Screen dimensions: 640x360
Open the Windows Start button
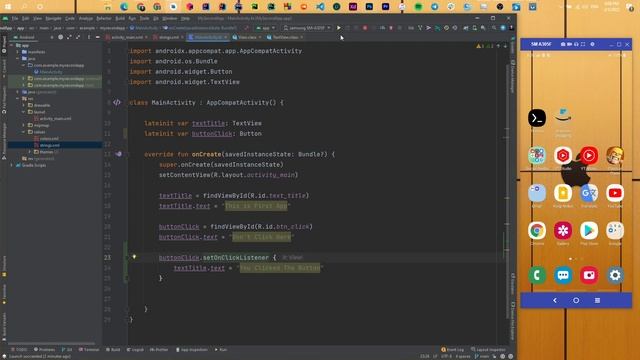(7, 7)
